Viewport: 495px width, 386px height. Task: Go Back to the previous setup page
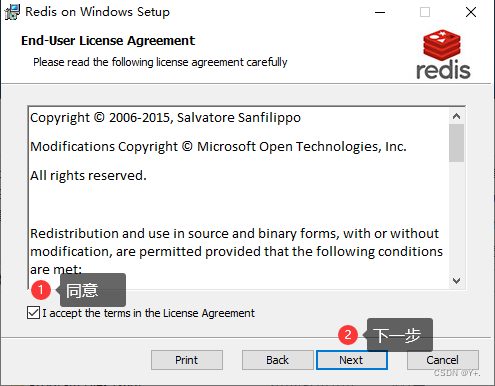coord(277,360)
